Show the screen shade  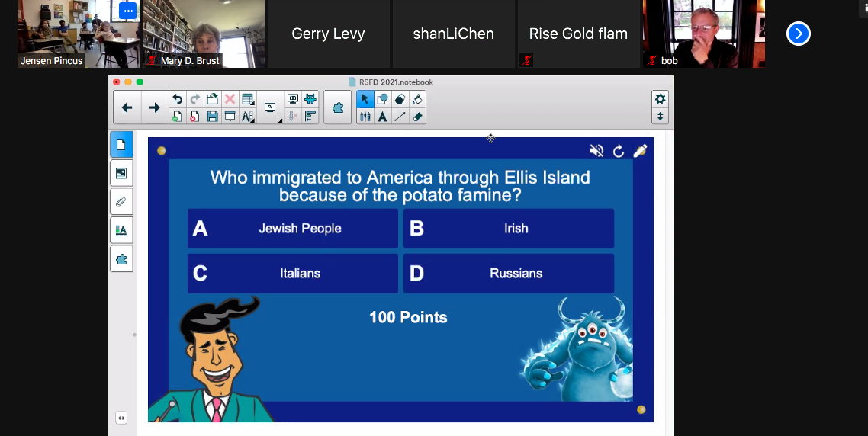tap(230, 116)
